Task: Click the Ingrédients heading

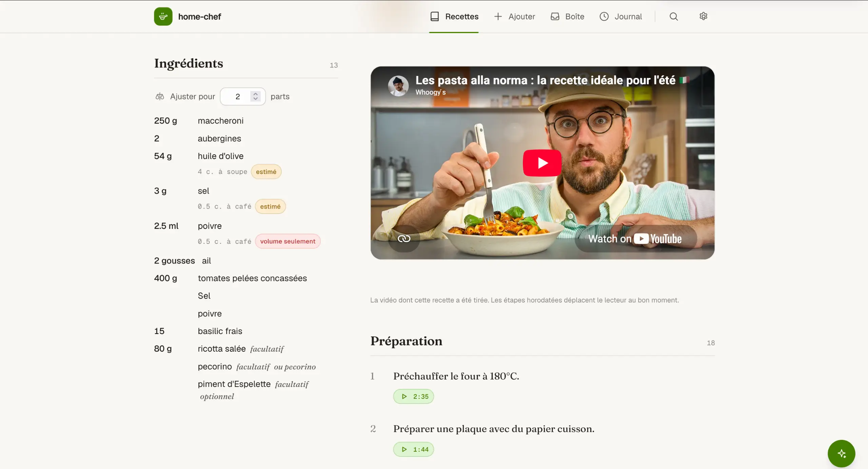Action: 189,63
